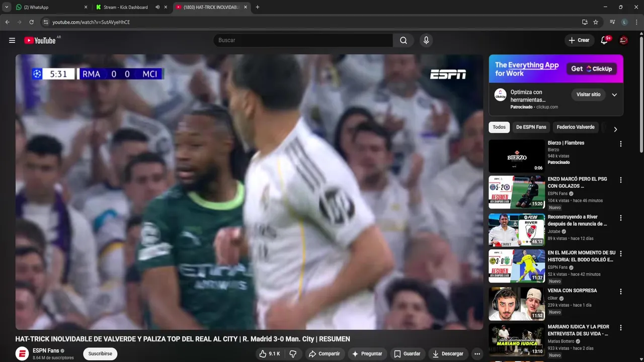The height and width of the screenshot is (362, 644).
Task: Install app icon in address bar
Action: pyautogui.click(x=585, y=22)
